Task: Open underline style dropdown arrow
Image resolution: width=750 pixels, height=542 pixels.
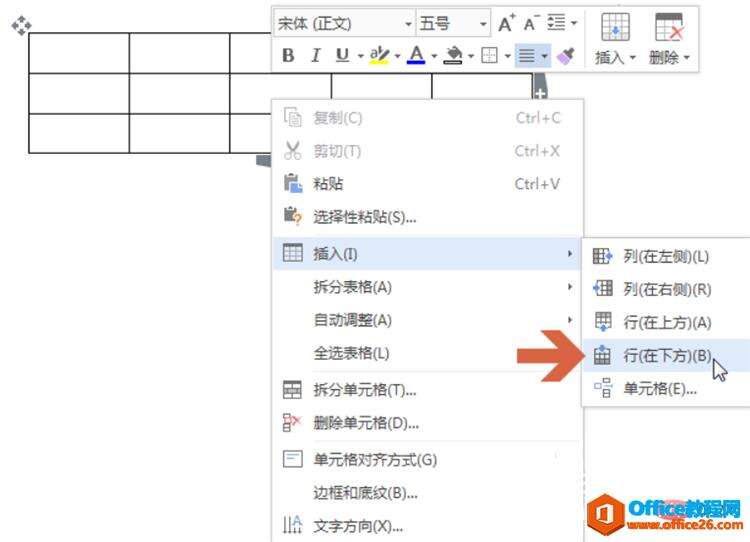Action: tap(360, 56)
